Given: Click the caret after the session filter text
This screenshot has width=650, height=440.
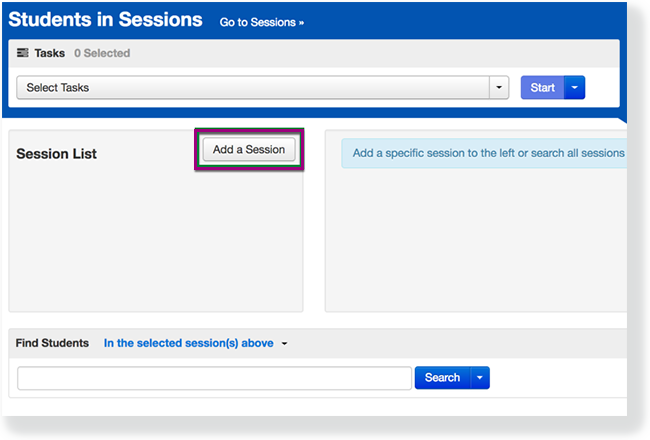Looking at the screenshot, I should [284, 344].
